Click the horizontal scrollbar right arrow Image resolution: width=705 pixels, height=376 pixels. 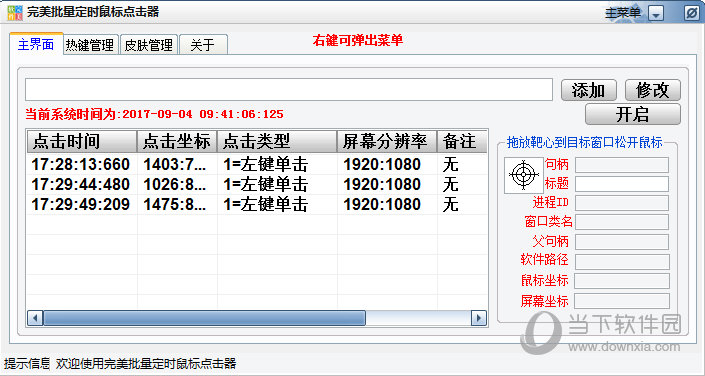[478, 318]
